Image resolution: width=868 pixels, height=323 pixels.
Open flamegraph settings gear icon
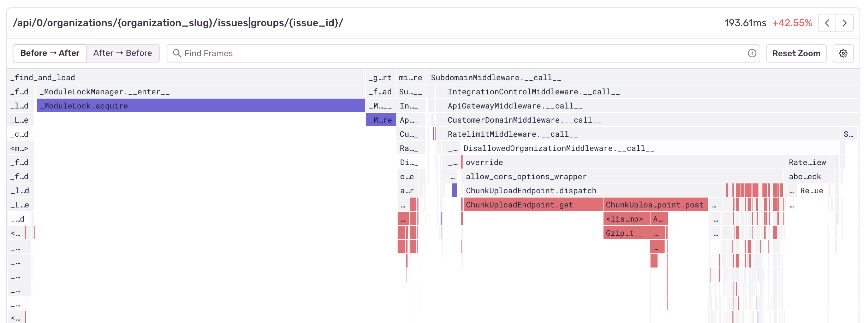pyautogui.click(x=843, y=53)
